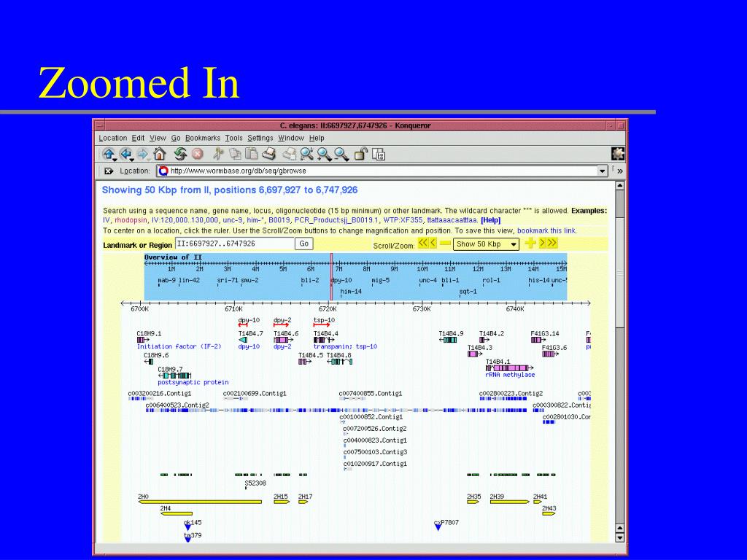747x560 pixels.
Task: Click the red region marker in Overview
Action: point(332,276)
